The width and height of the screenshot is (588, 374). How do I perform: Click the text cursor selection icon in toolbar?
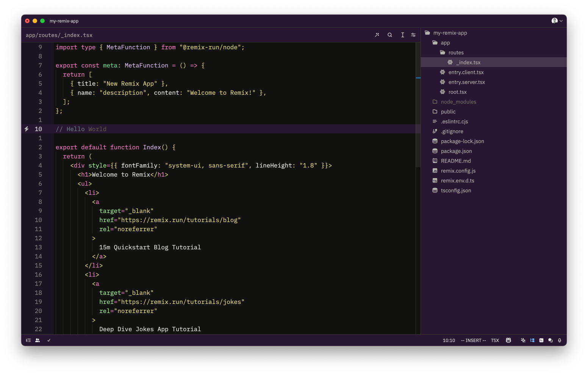point(402,35)
